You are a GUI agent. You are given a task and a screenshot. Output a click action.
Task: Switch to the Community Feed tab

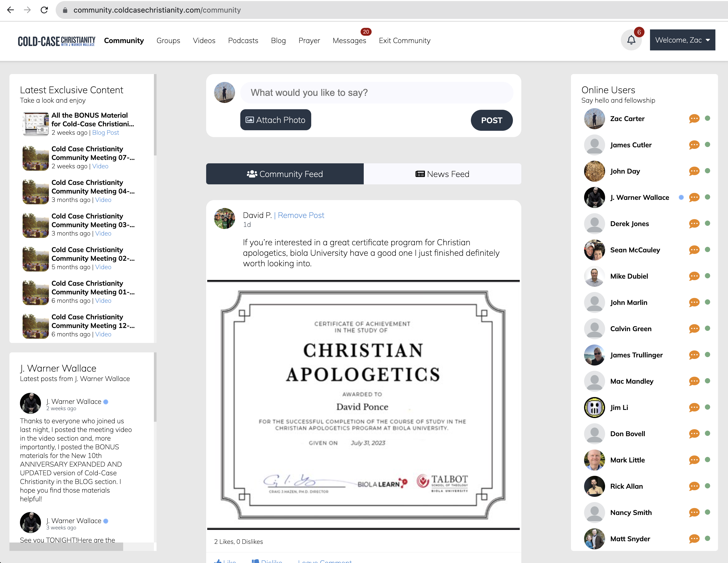coord(285,174)
